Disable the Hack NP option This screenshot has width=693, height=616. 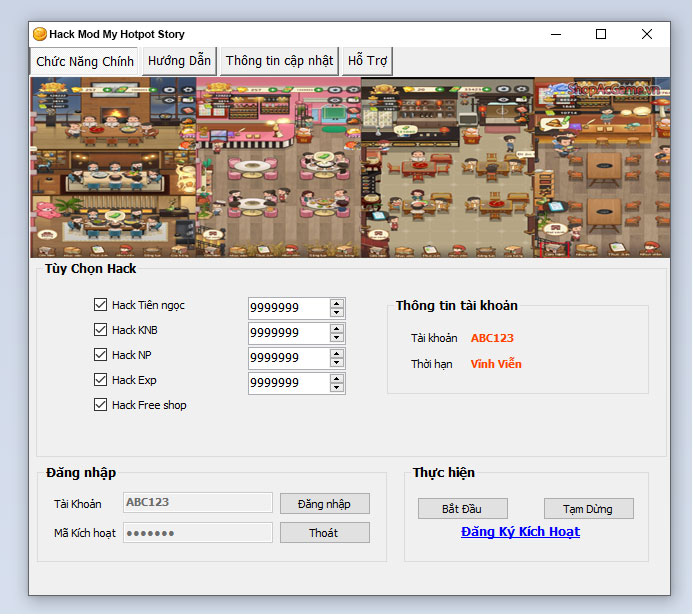100,355
